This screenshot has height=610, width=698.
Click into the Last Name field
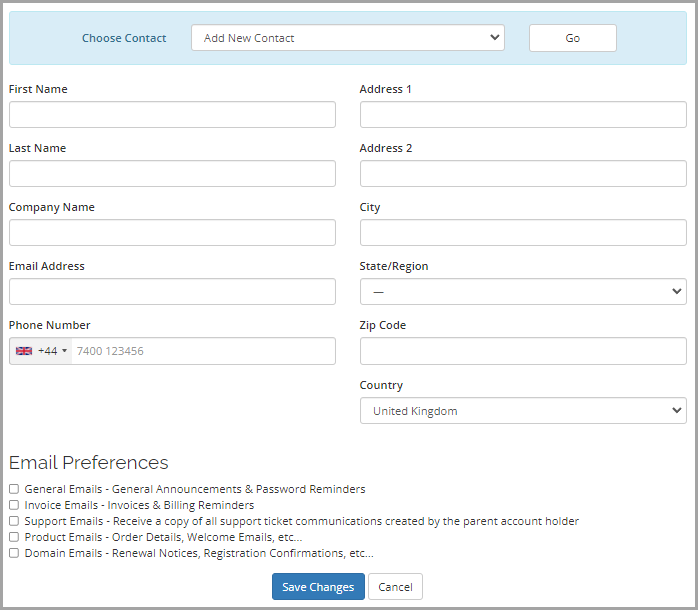(172, 174)
